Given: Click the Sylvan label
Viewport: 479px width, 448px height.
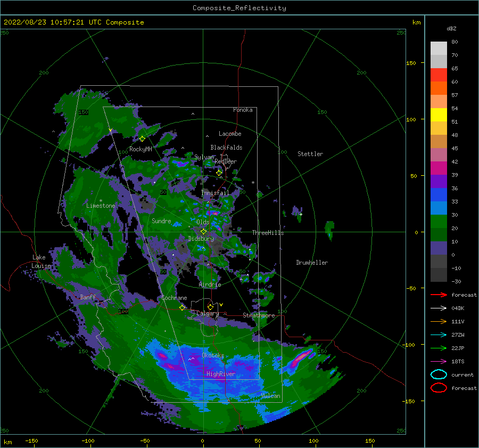Looking at the screenshot, I should pos(204,157).
